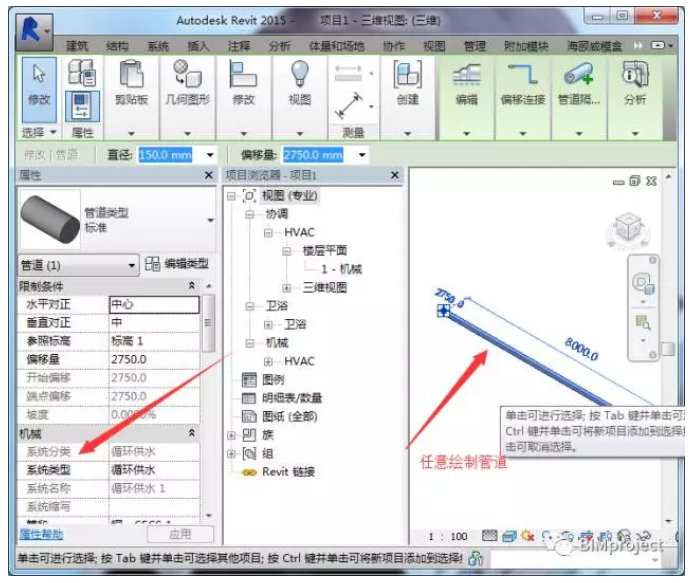Switch to the 系统 ribbon tab

(158, 46)
